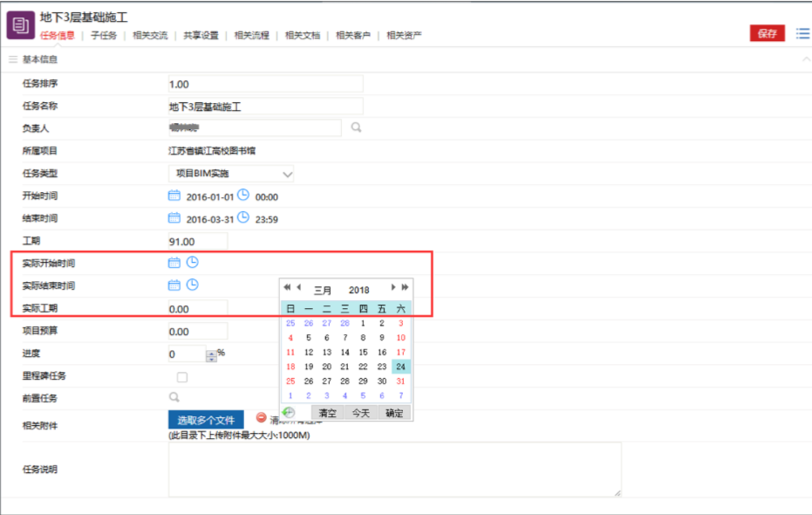Click the 任务排序 input field

pyautogui.click(x=266, y=84)
